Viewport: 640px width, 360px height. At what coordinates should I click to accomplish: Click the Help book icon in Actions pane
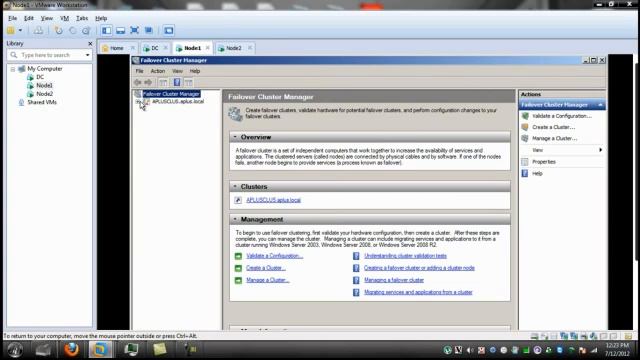525,173
